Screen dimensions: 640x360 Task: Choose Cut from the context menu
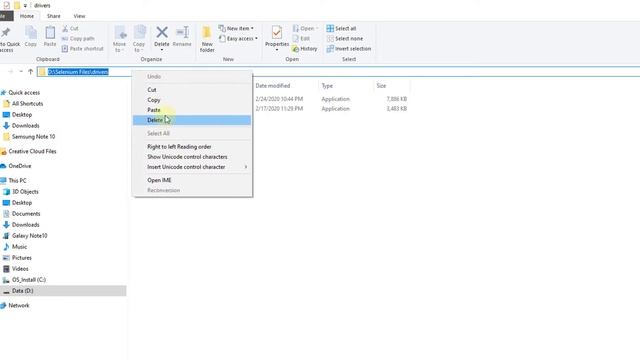192,90
